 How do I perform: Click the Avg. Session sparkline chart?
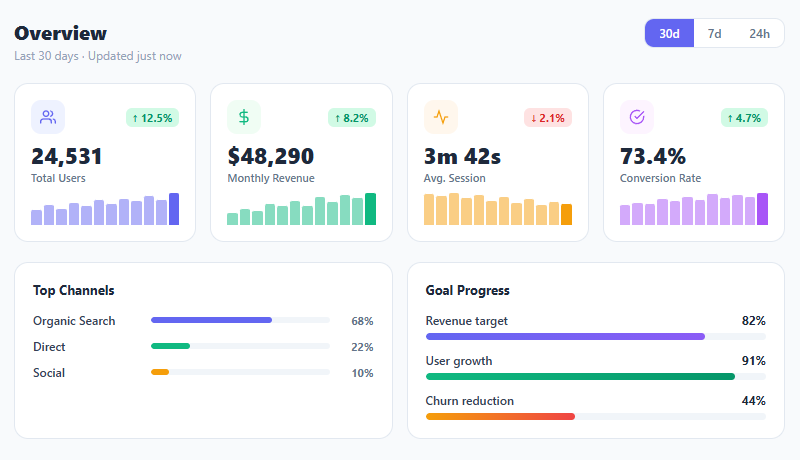(x=498, y=209)
